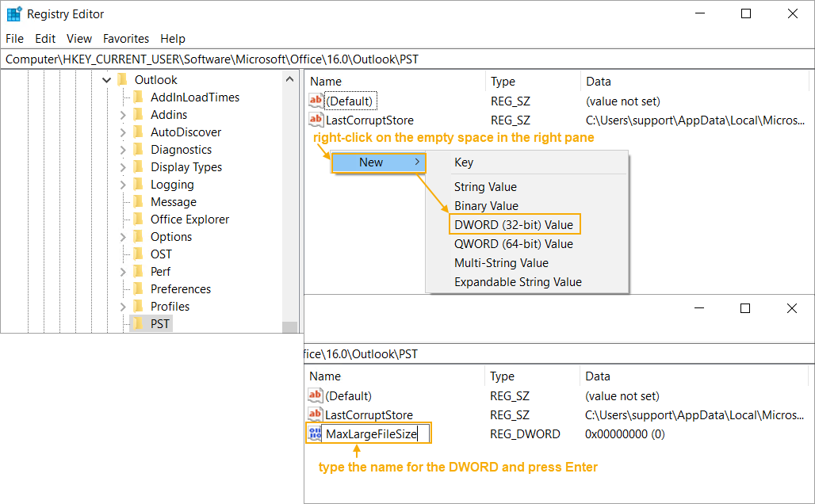Click the Display Types folder icon
Image resolution: width=815 pixels, height=504 pixels.
(x=138, y=166)
